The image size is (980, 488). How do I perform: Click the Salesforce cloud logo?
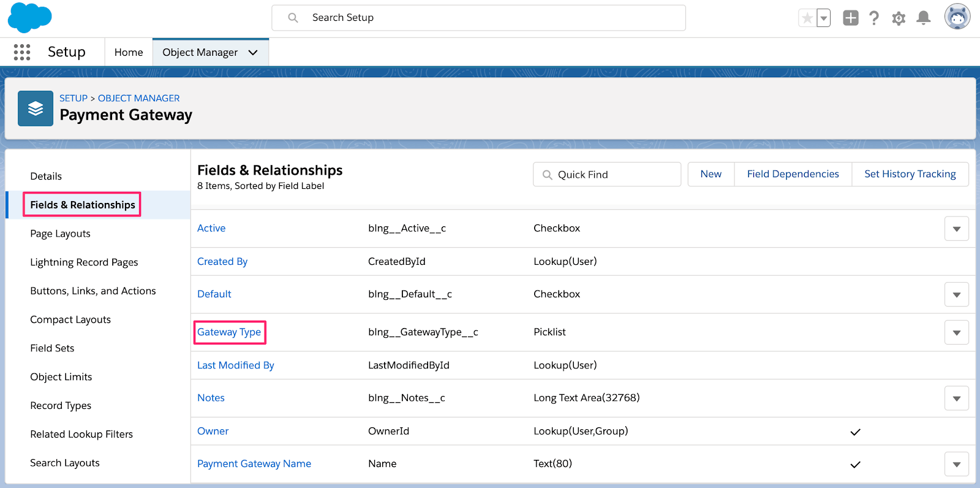click(x=29, y=18)
